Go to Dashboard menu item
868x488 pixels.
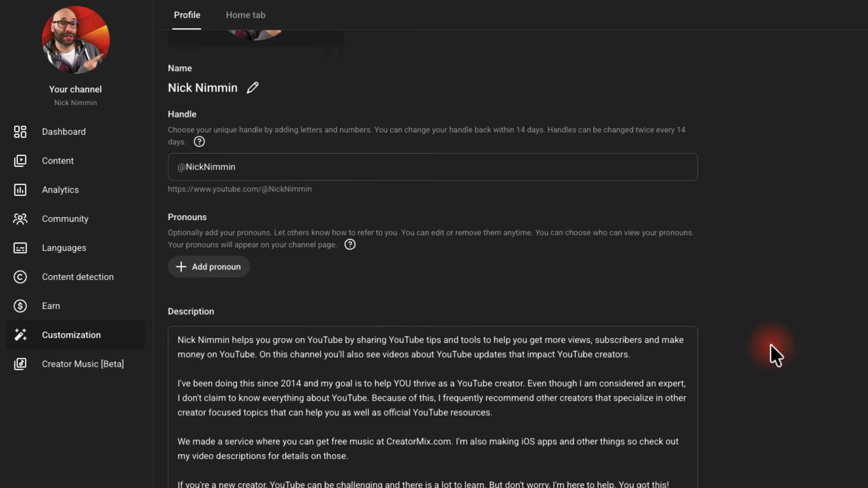[64, 131]
